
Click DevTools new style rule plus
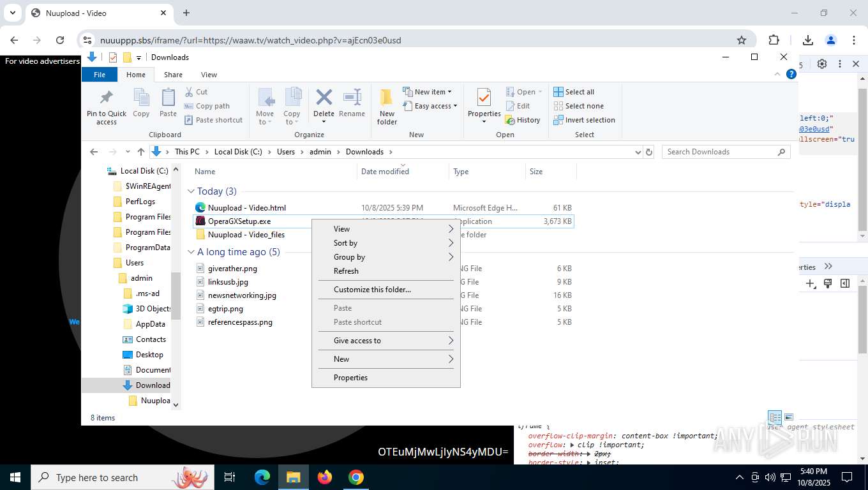click(810, 283)
